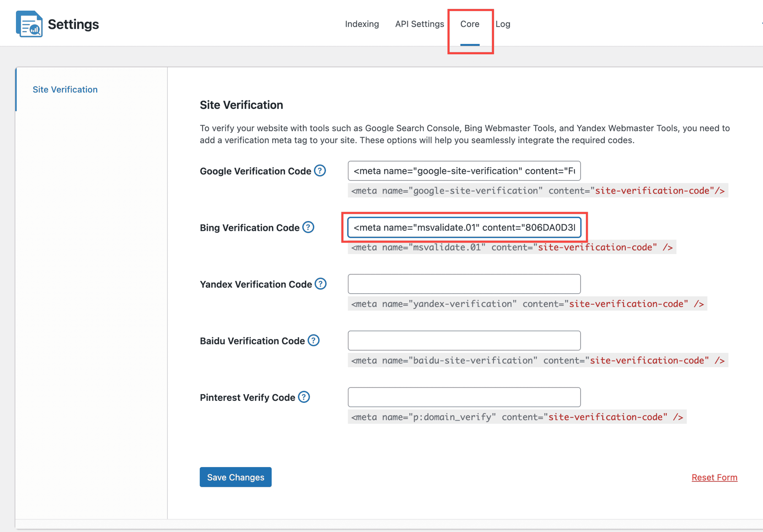Click the Bing Verification Code label

click(250, 228)
